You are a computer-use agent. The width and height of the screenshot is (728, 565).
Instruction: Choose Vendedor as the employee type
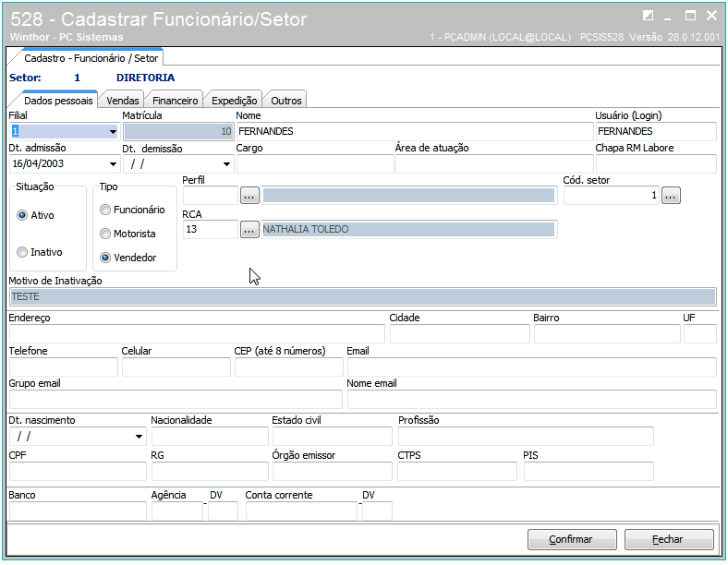click(105, 258)
